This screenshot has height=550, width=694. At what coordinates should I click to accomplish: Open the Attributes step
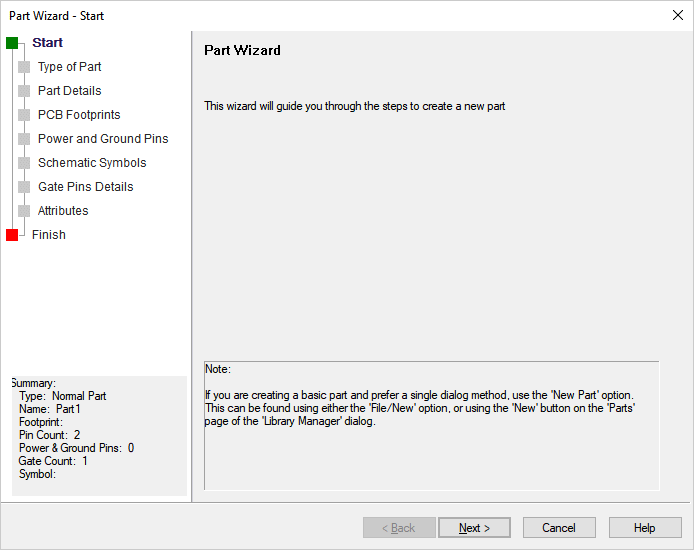tap(63, 211)
